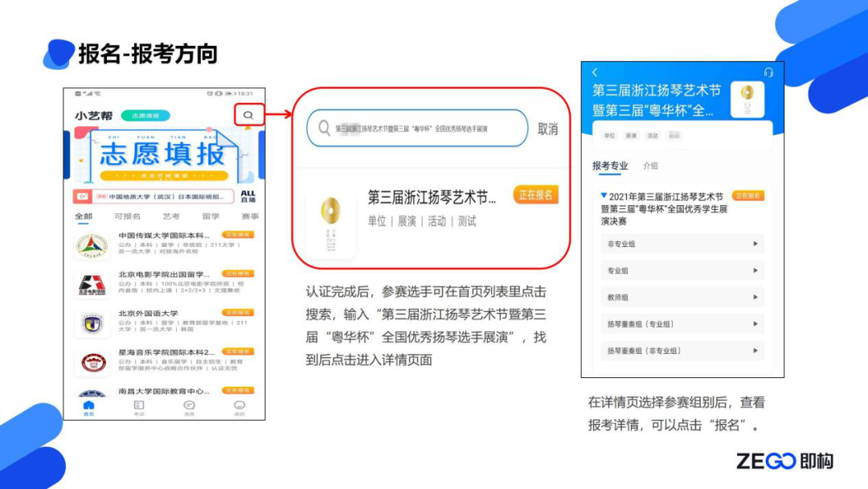
Task: Tap 正在报名 badge on 星海音乐学院 row
Action: (238, 351)
